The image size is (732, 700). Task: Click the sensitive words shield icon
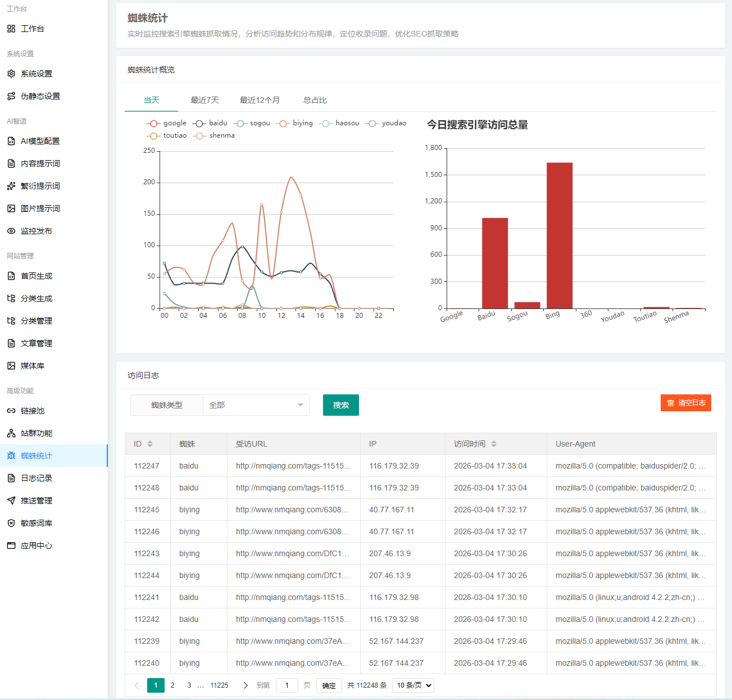point(11,523)
